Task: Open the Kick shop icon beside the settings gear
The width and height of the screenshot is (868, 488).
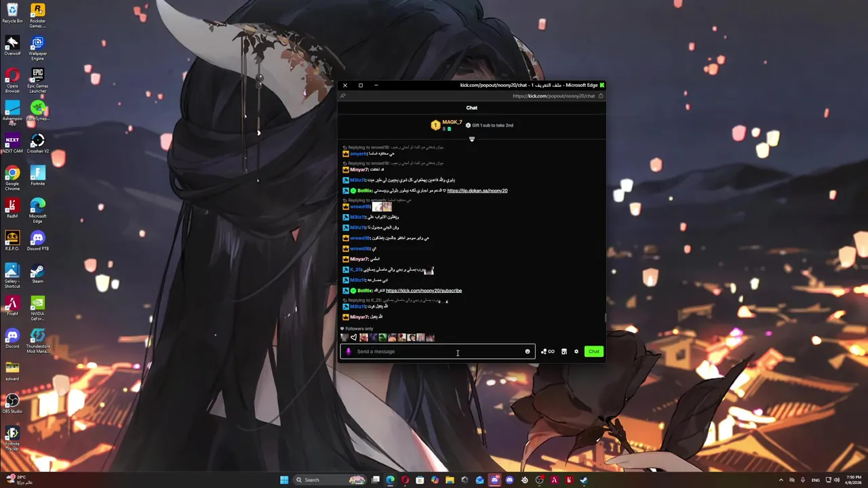Action: pos(564,351)
